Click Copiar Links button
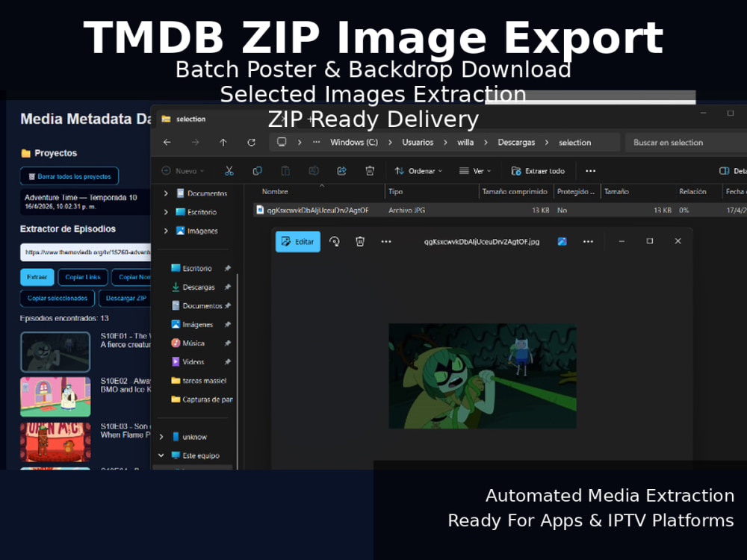Viewport: 747px width, 560px height. (x=83, y=277)
